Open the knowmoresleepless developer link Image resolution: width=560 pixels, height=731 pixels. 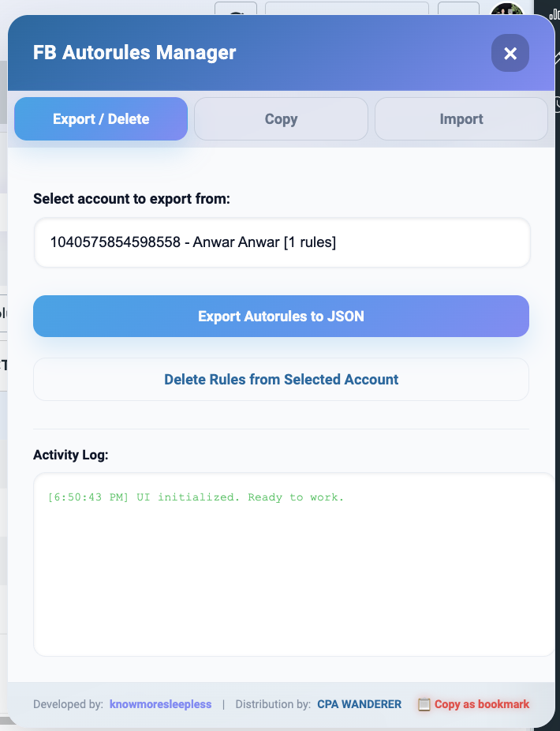click(161, 704)
